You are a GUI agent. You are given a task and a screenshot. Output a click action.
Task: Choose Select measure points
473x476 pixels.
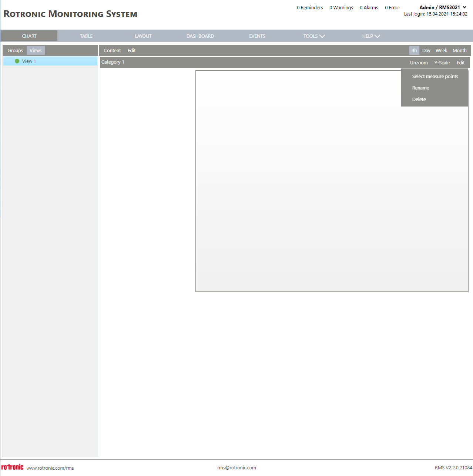click(435, 76)
